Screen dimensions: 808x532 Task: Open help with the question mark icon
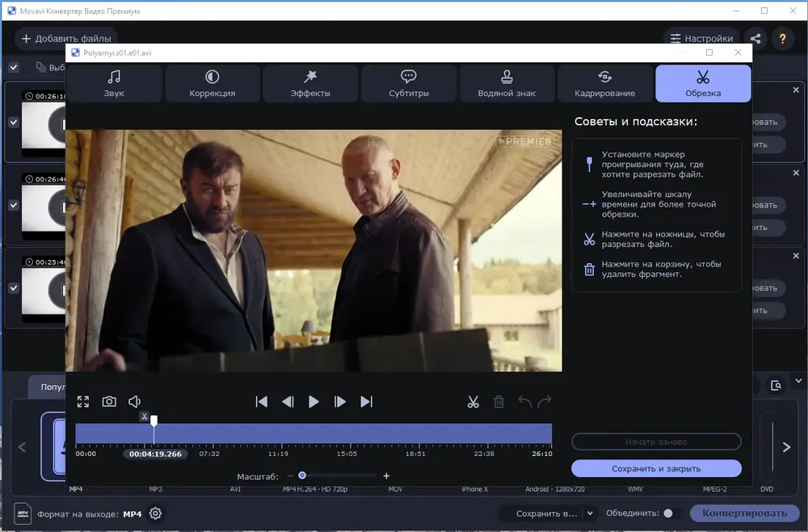coord(782,39)
